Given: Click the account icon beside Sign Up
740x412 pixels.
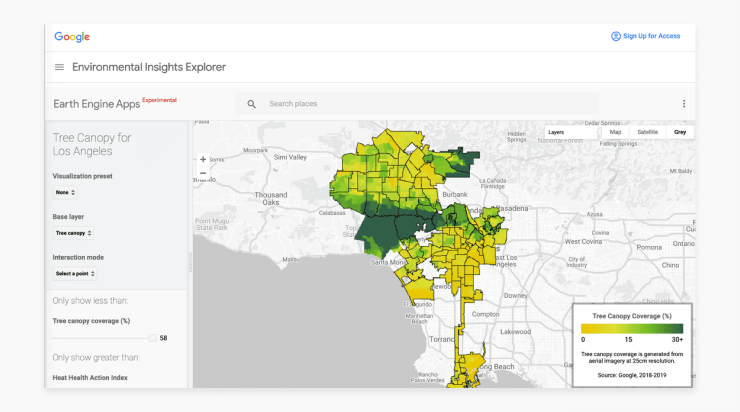Looking at the screenshot, I should point(615,36).
